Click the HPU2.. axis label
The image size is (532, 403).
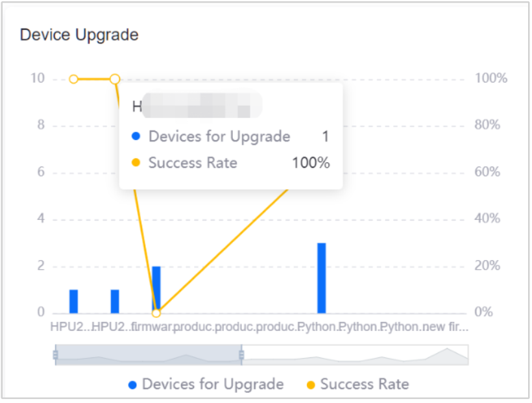pyautogui.click(x=71, y=328)
